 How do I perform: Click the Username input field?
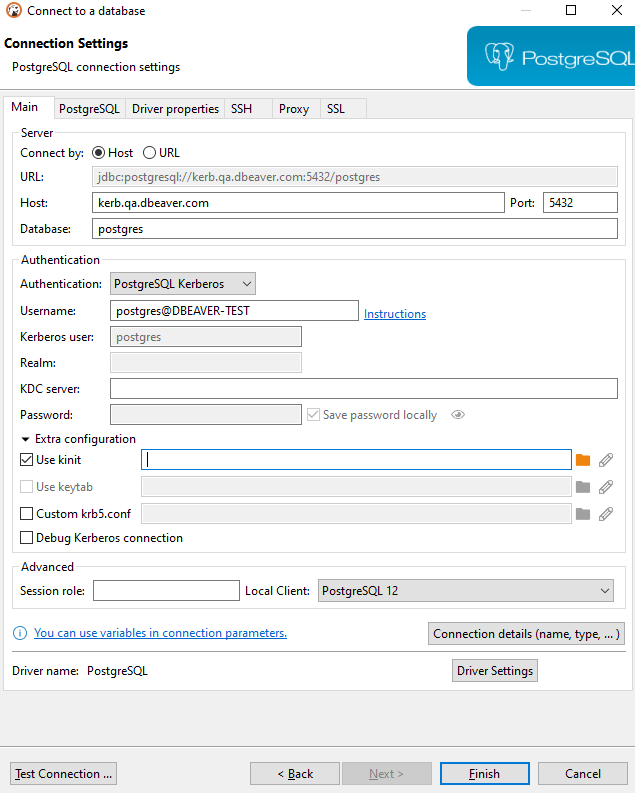coord(235,311)
